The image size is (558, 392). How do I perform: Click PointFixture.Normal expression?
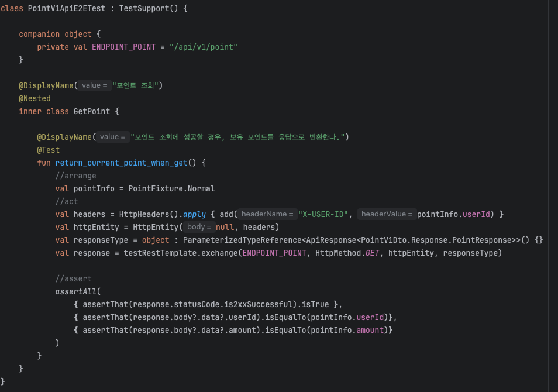[171, 189]
